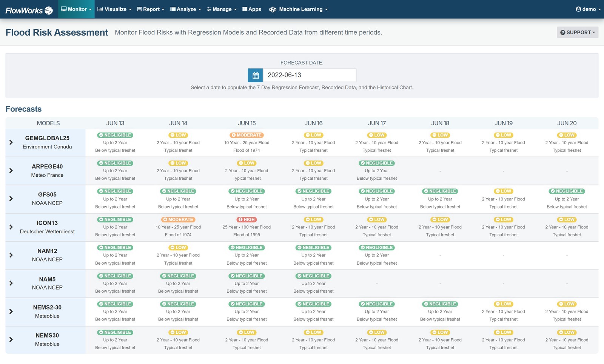Expand the ARPEGE40 model row
604x364 pixels.
(11, 171)
